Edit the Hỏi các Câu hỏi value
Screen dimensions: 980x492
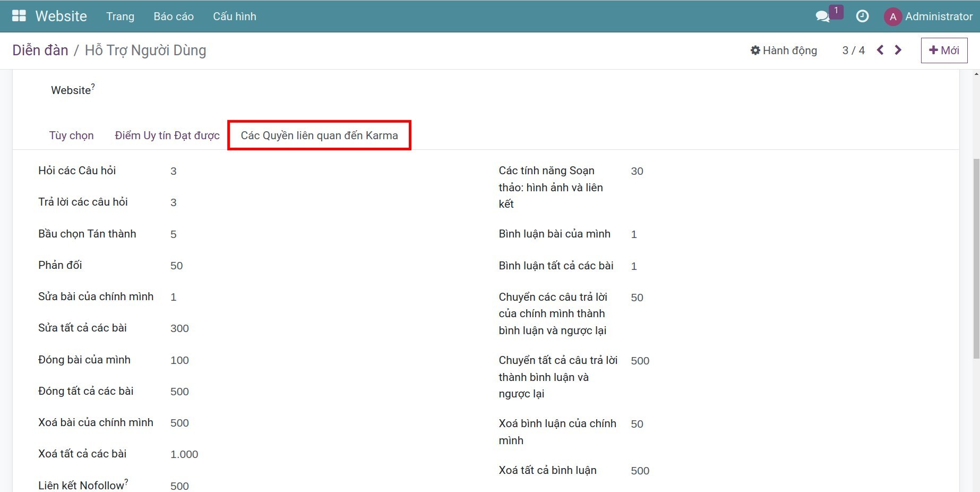point(174,171)
